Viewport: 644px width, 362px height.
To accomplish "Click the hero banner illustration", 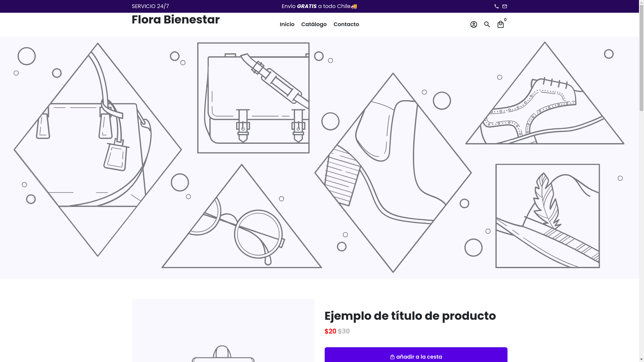I will click(x=319, y=158).
